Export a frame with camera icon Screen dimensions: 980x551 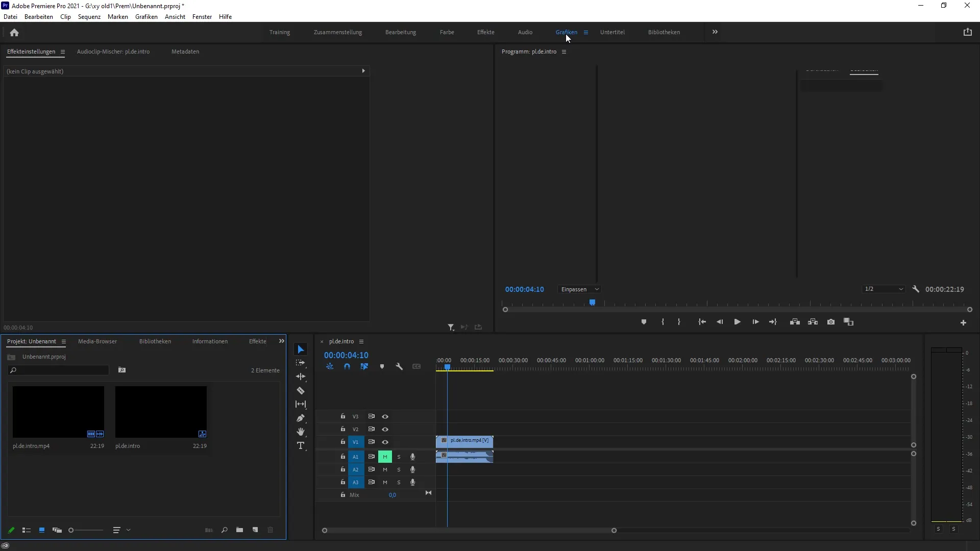click(831, 322)
